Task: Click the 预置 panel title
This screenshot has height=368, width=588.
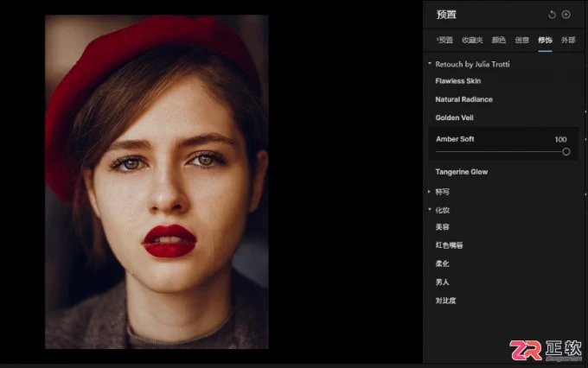Action: (446, 15)
